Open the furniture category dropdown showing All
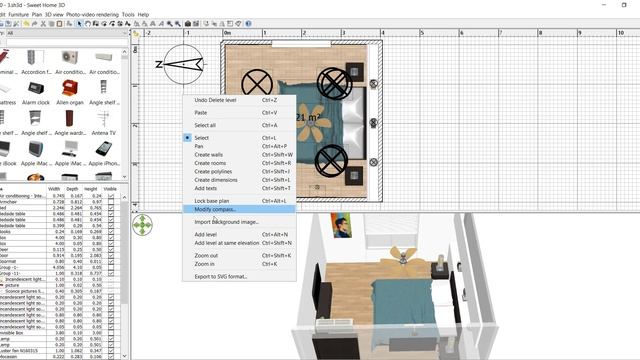This screenshot has width=640, height=360. click(67, 33)
